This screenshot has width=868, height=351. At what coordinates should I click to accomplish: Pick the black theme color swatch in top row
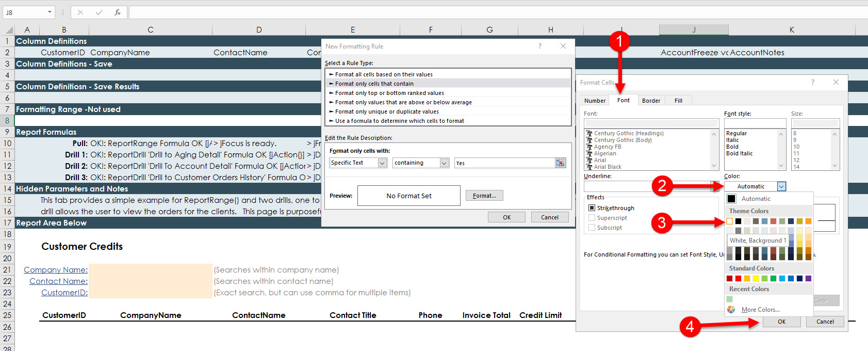pyautogui.click(x=738, y=221)
